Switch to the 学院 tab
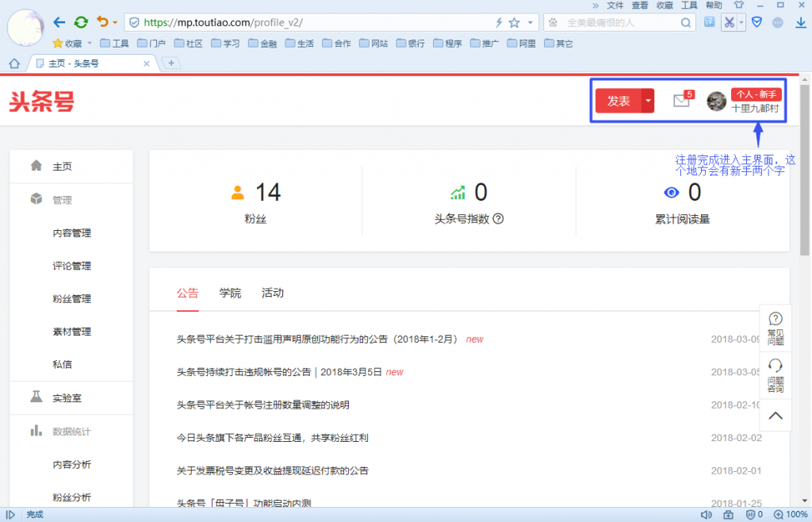Screen dimensions: 812x522 point(230,293)
